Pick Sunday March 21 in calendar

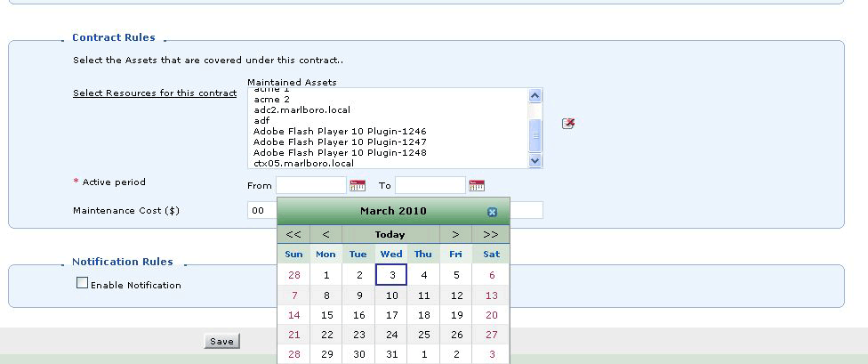point(294,335)
